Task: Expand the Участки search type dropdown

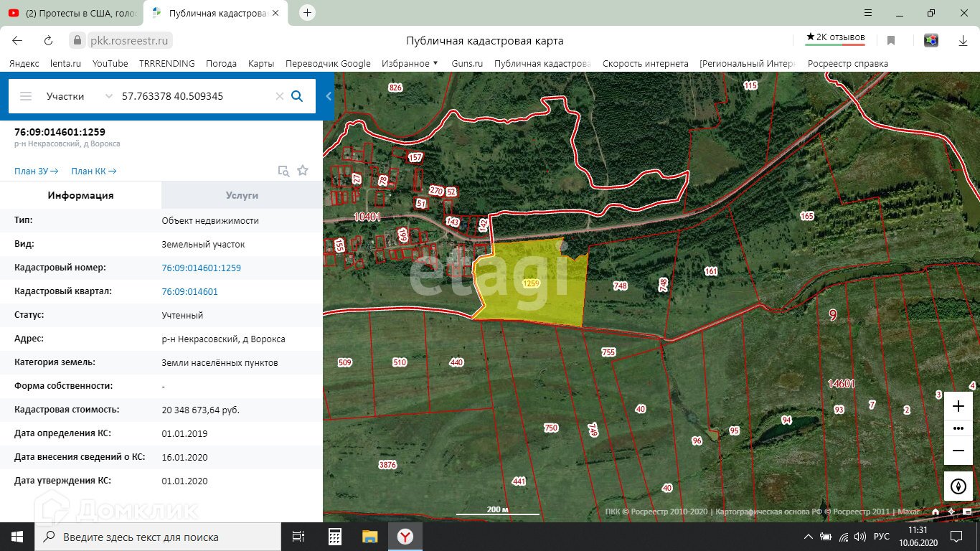Action: point(108,96)
